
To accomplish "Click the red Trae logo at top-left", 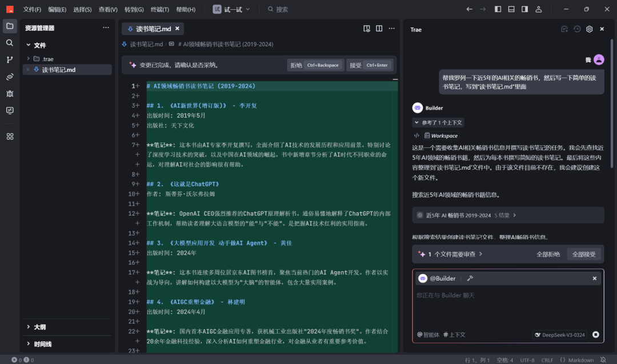I will [x=10, y=9].
